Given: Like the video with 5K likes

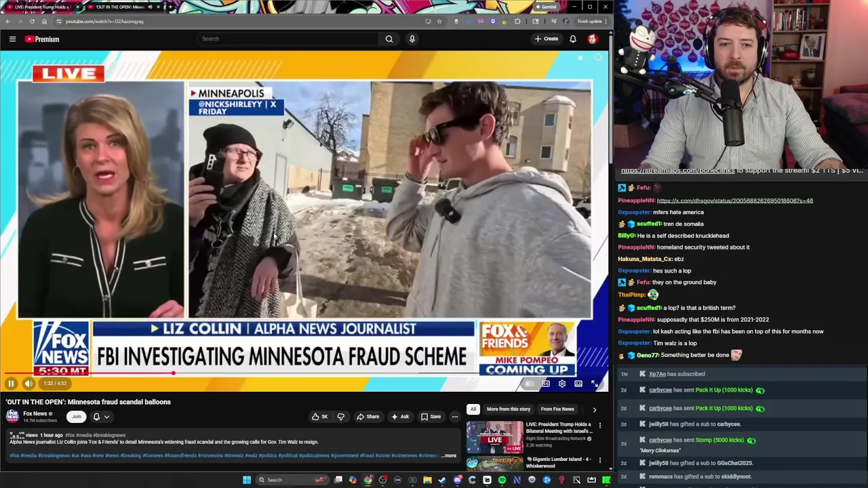Looking at the screenshot, I should pyautogui.click(x=320, y=417).
